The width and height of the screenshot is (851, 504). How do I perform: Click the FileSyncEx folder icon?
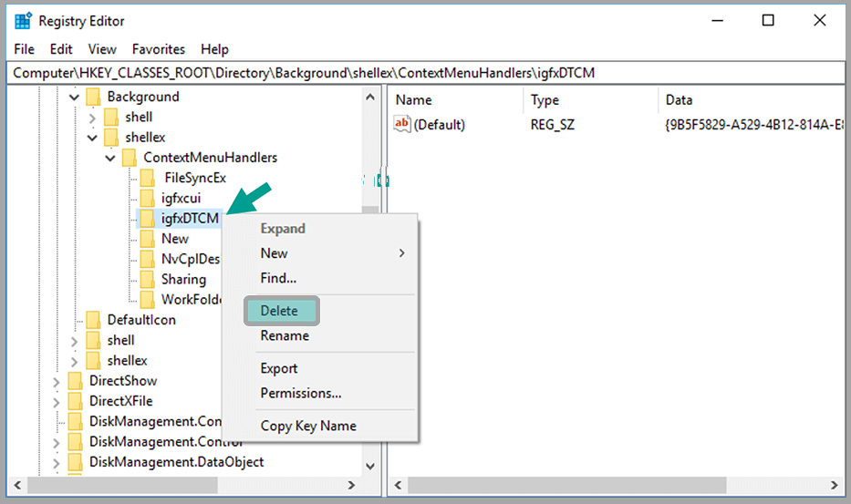[x=147, y=178]
